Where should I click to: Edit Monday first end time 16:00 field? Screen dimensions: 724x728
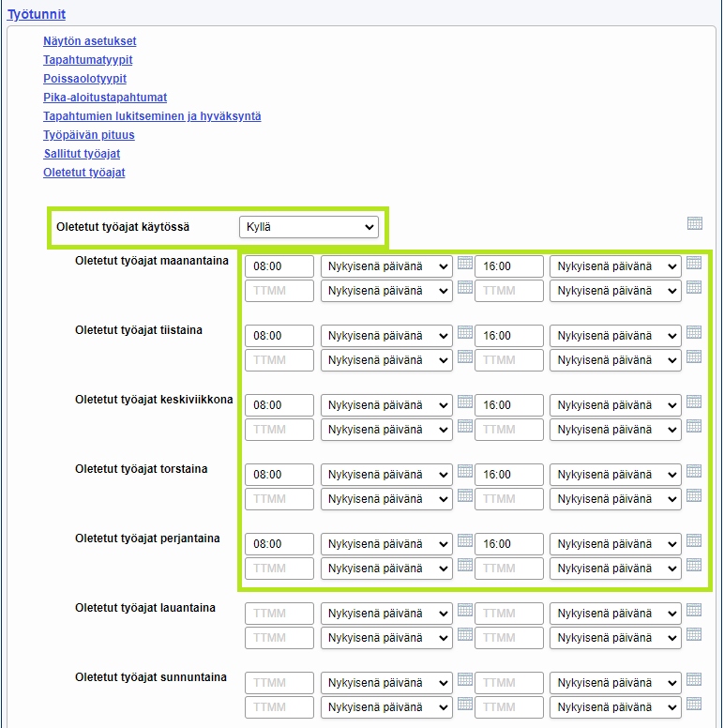click(508, 266)
